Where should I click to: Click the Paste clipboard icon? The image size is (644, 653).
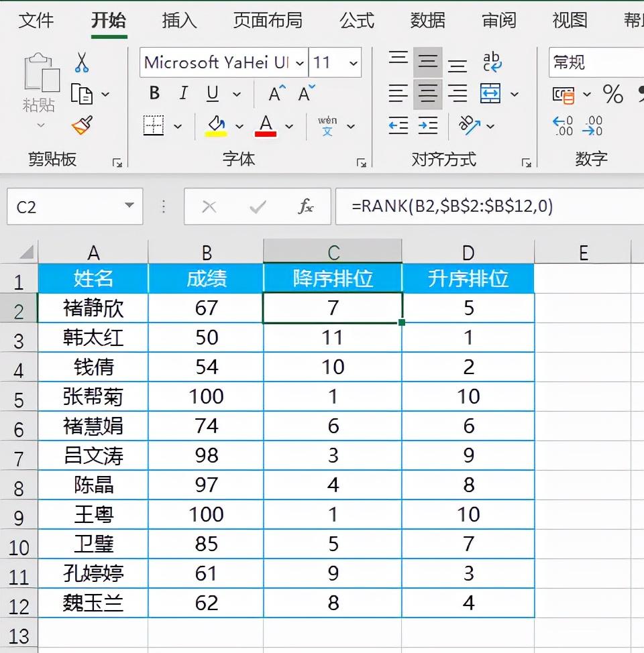42,72
